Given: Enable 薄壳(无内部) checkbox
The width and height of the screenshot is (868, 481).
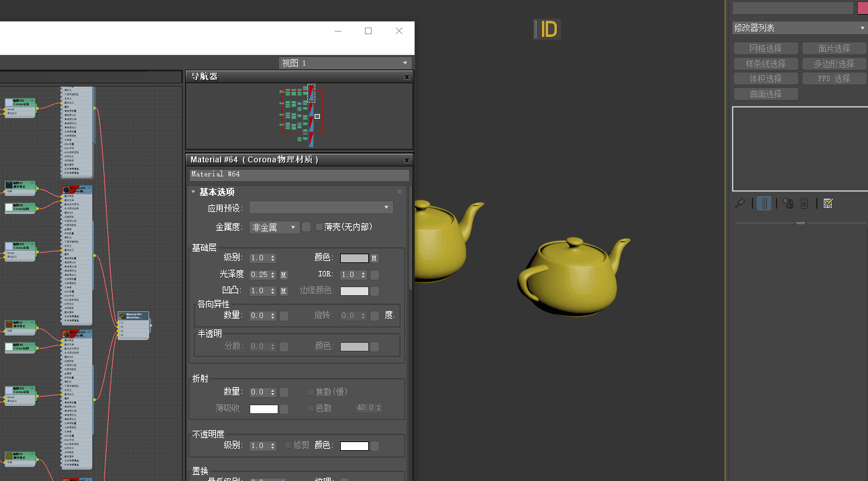Looking at the screenshot, I should coord(319,227).
